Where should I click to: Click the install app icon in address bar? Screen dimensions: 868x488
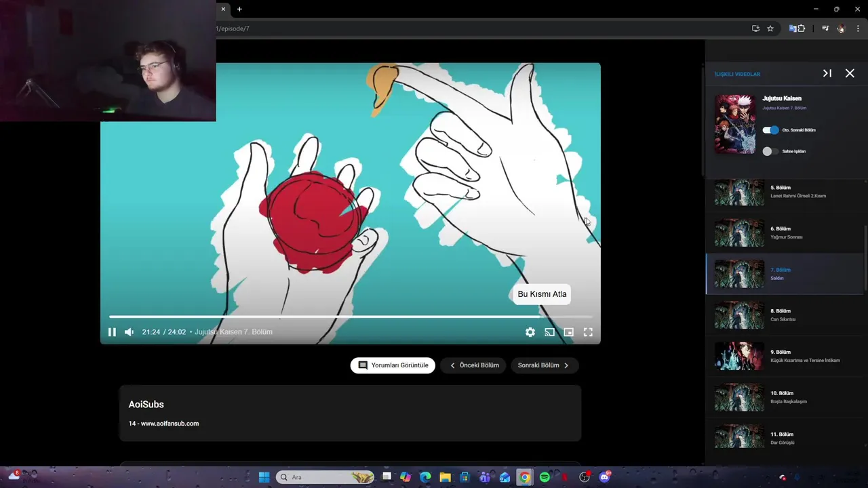click(755, 28)
